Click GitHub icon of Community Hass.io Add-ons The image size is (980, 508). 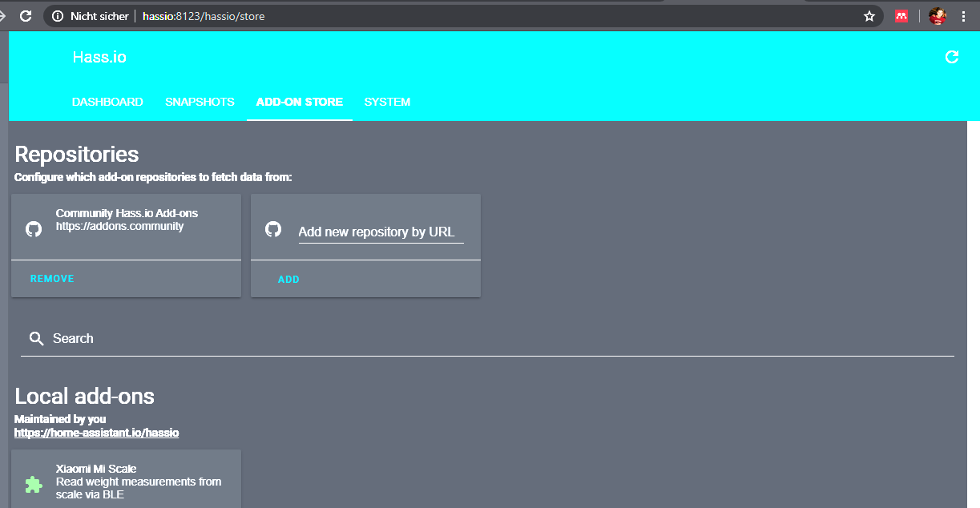[34, 229]
